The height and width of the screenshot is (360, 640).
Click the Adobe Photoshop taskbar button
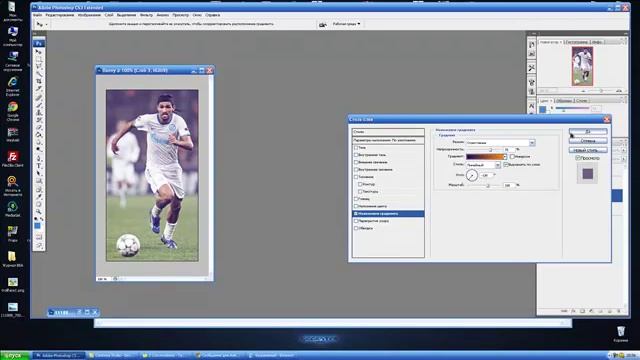[x=58, y=356]
